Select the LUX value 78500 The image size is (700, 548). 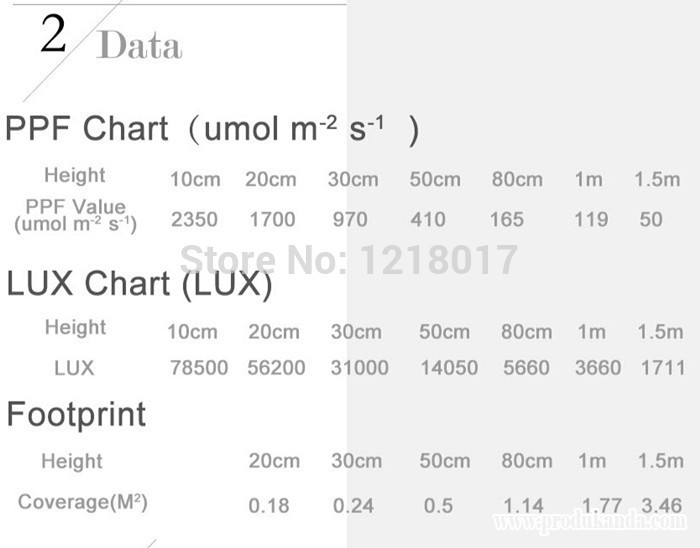click(200, 368)
